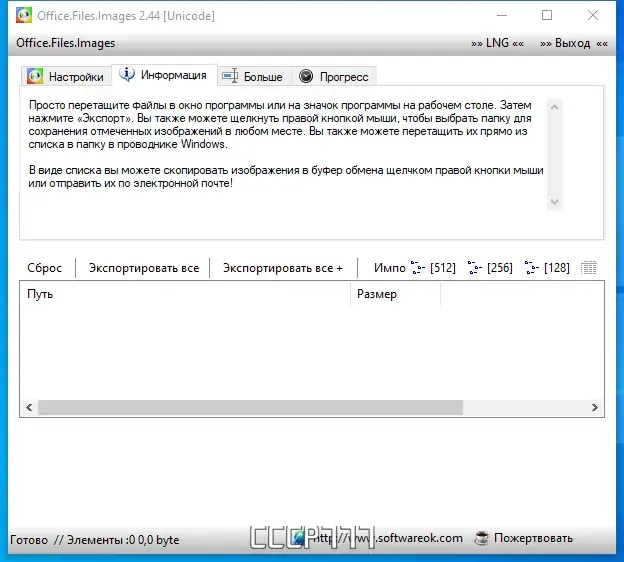This screenshot has height=562, width=624.
Task: Click right arrow of list horizontal scrollbar
Action: point(595,407)
